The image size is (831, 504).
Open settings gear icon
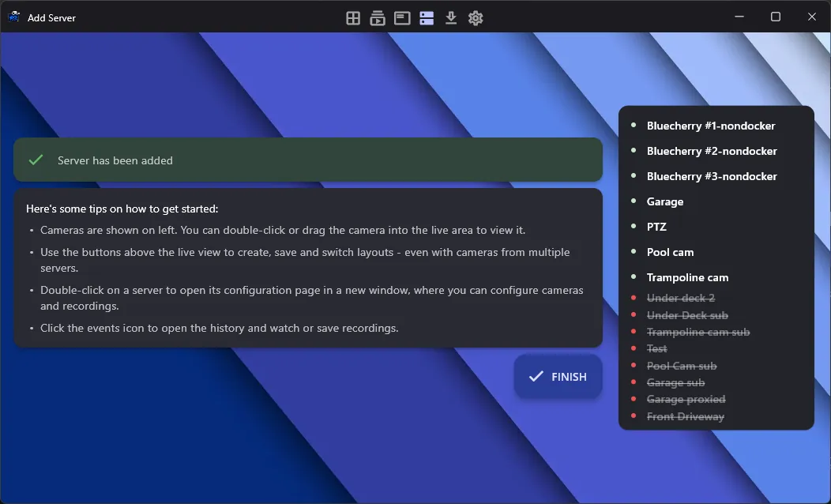[476, 18]
